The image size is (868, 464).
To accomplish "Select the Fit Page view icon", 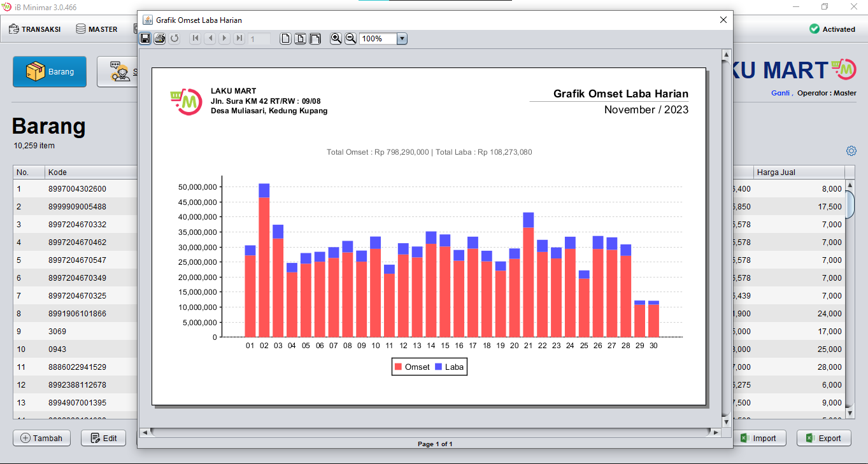I will (301, 39).
